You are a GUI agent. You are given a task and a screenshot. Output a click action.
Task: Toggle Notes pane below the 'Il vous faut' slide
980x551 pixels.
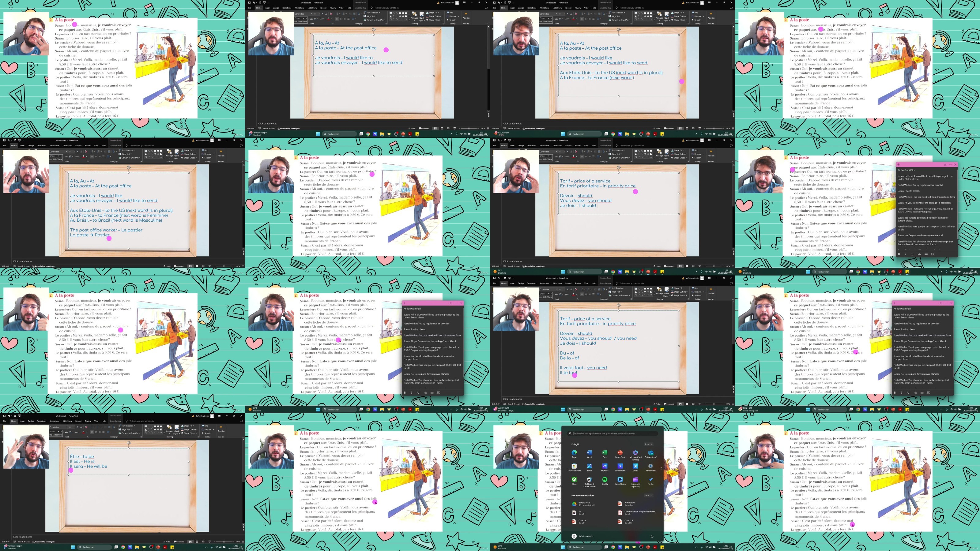pyautogui.click(x=657, y=404)
